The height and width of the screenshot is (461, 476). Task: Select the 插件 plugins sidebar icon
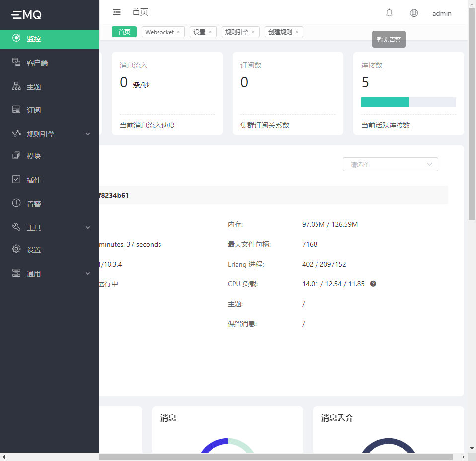15,180
